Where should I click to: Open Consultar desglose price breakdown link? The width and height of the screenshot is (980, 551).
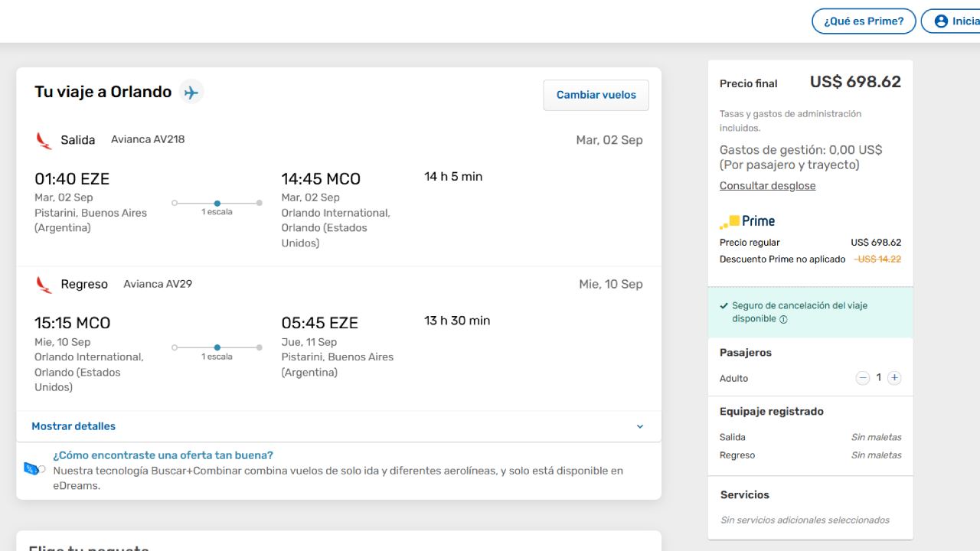point(767,186)
